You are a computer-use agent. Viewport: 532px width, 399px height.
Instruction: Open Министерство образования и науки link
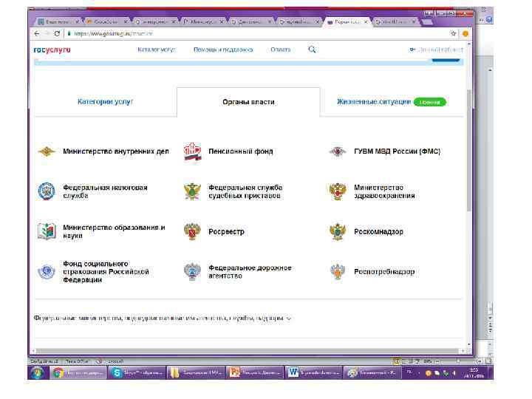114,231
